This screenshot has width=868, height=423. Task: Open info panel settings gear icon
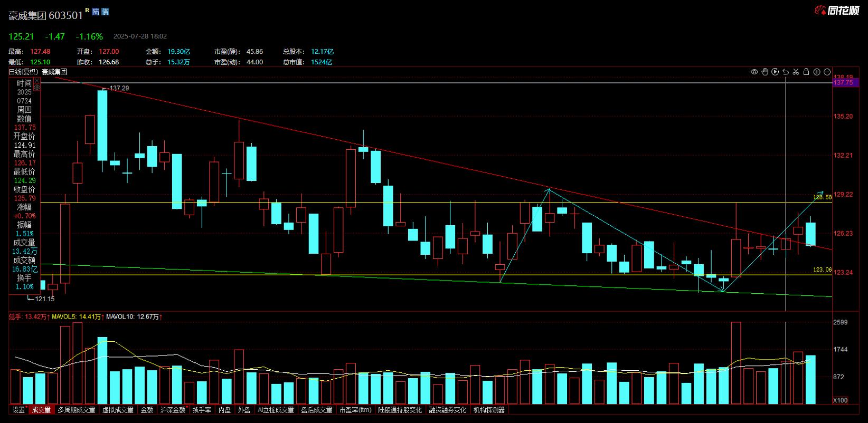tap(37, 88)
